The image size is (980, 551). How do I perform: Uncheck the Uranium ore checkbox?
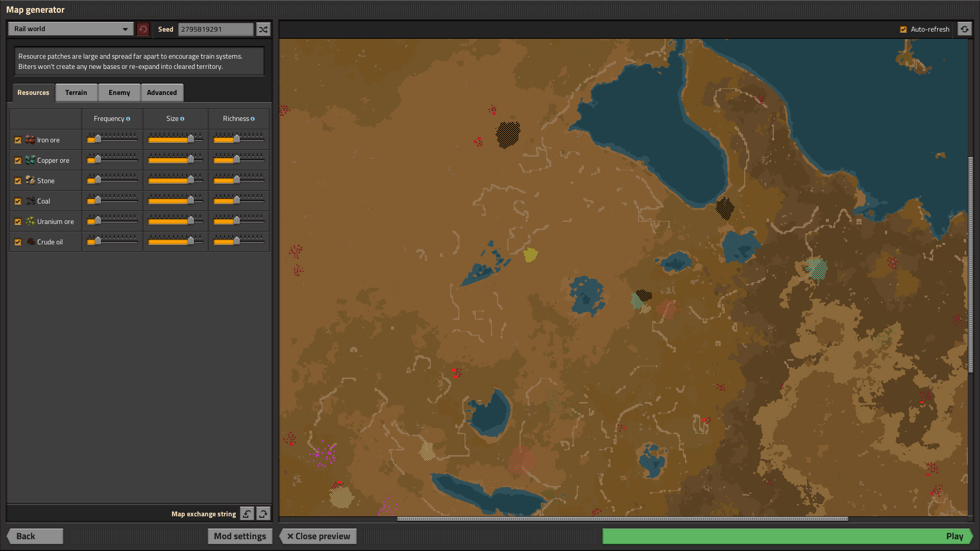coord(18,221)
